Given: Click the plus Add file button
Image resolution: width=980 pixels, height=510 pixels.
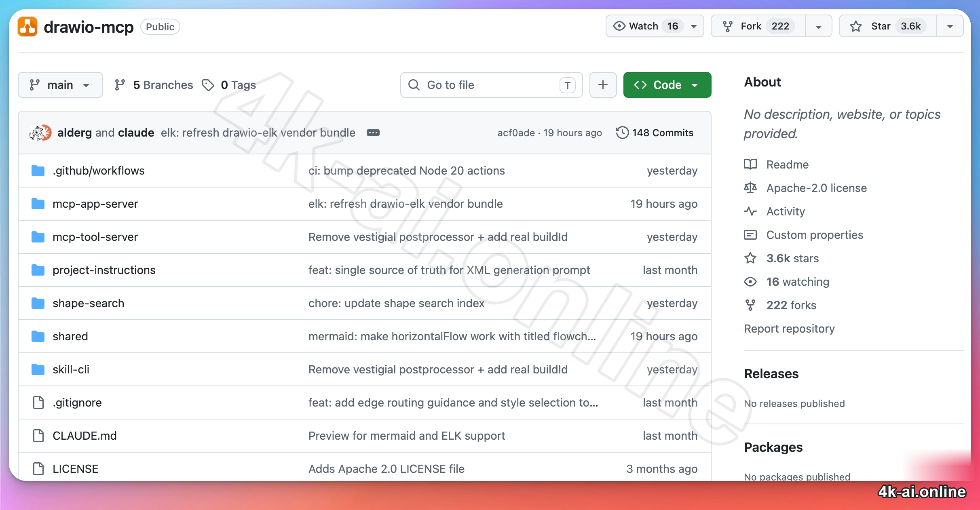Looking at the screenshot, I should coord(603,85).
